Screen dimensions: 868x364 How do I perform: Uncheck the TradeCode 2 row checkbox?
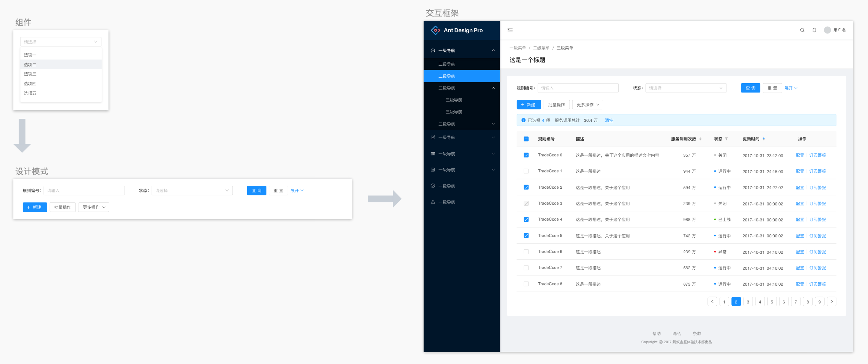pos(526,187)
